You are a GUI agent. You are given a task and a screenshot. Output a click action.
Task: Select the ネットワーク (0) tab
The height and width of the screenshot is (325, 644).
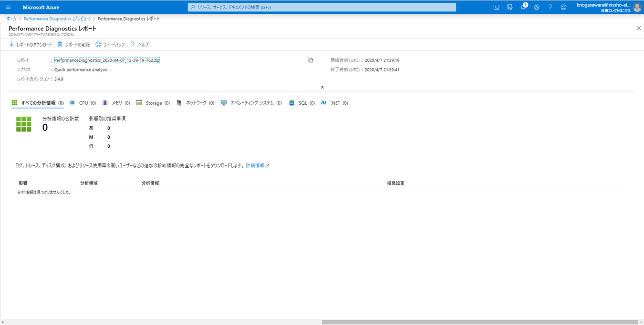(195, 103)
